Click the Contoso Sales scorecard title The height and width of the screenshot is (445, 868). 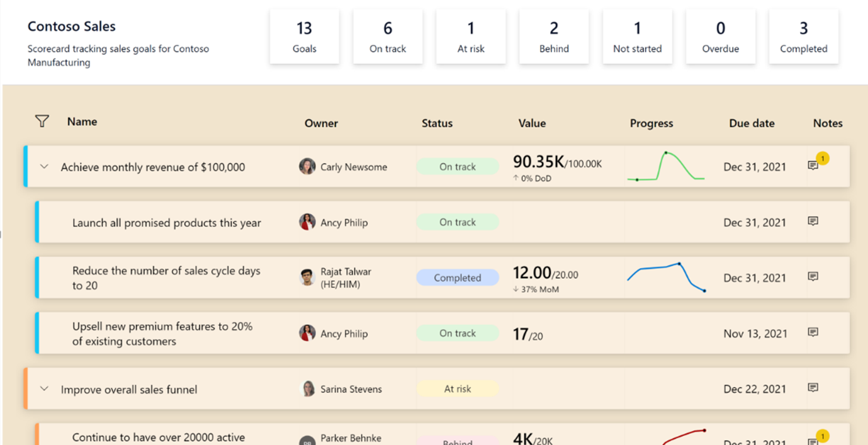(x=72, y=26)
